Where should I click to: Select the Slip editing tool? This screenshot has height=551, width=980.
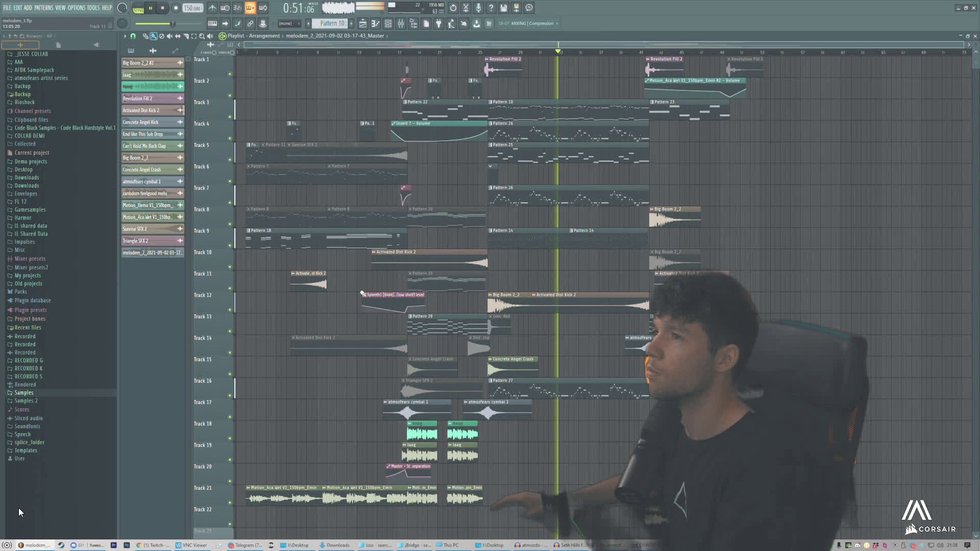(x=178, y=36)
